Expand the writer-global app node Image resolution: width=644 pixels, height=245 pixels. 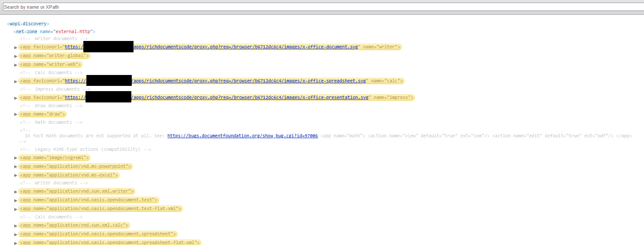coord(16,56)
